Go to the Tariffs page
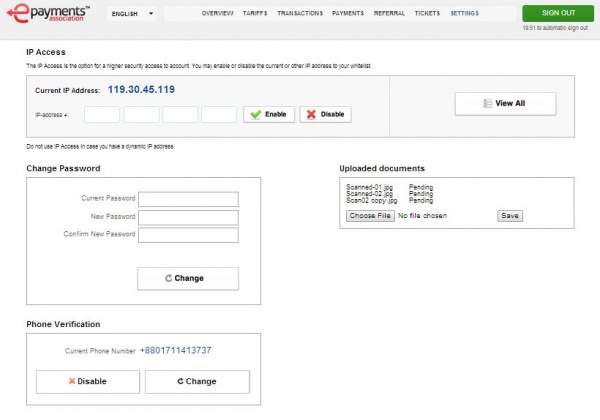600x420 pixels. click(255, 15)
